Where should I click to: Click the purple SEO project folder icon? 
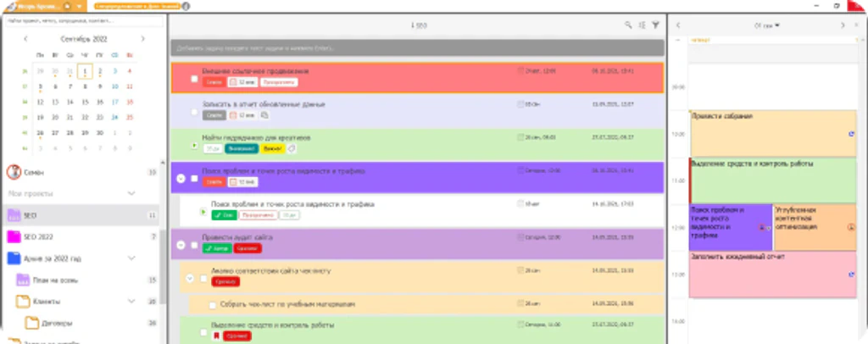coord(14,215)
